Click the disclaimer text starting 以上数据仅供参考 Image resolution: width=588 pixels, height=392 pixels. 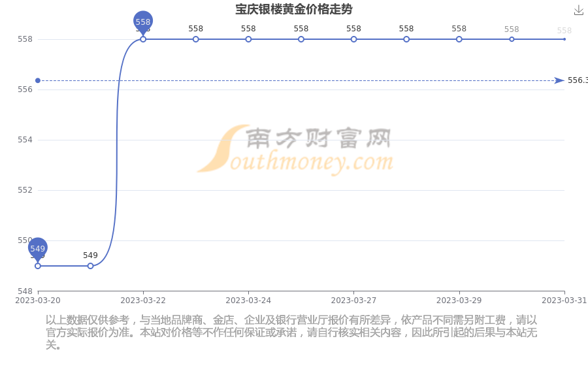tap(291, 333)
